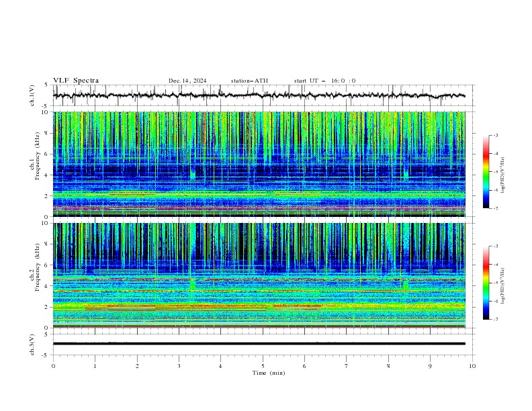
Task: Click tick label "1" on the Time axis
Action: (x=95, y=366)
